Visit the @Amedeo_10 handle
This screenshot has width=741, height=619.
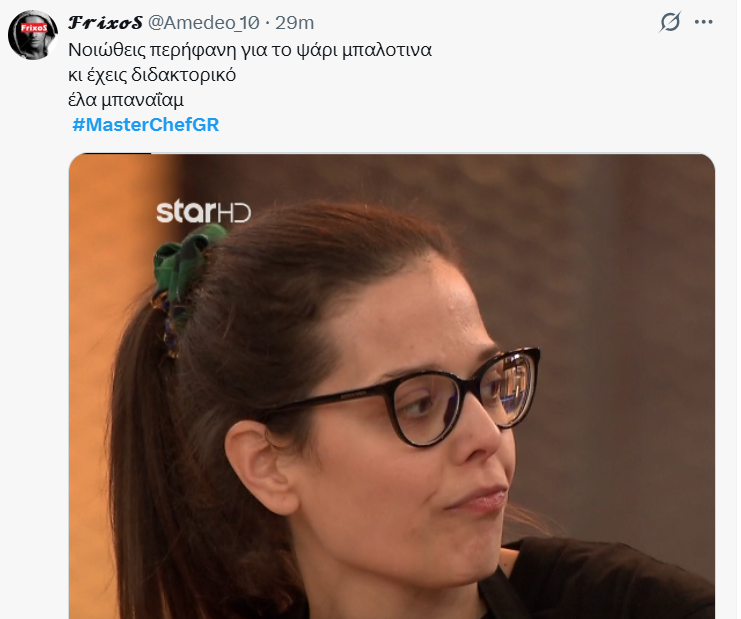[204, 23]
